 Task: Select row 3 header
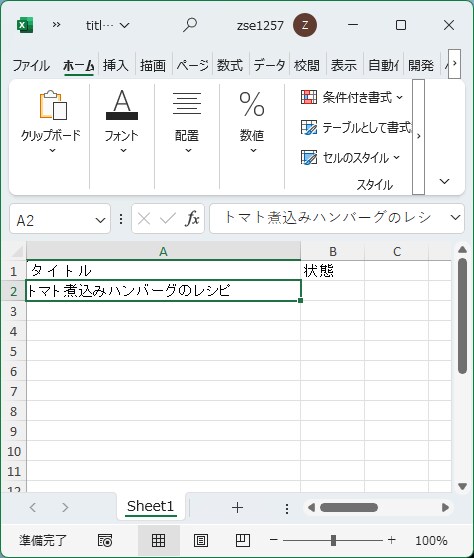14,311
